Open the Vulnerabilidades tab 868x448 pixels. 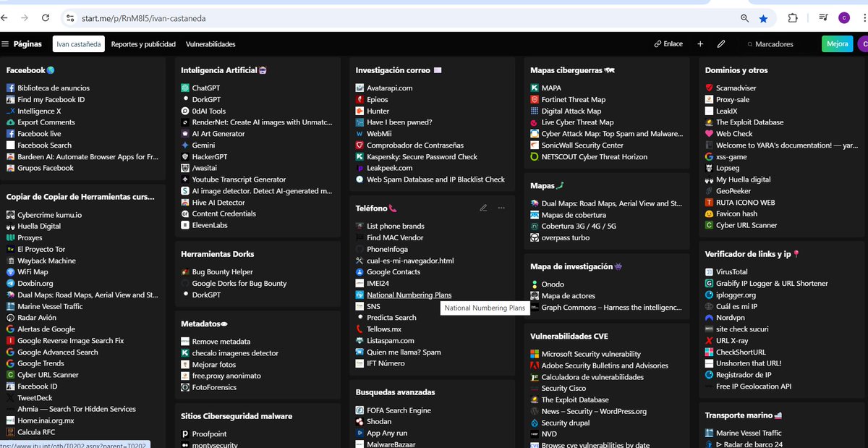210,44
